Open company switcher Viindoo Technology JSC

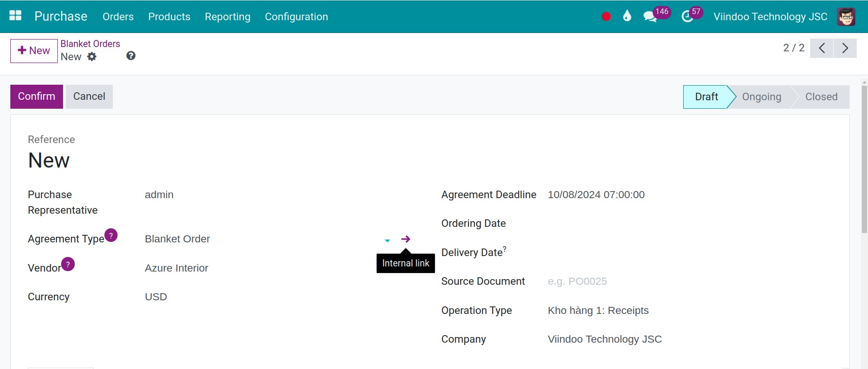770,16
